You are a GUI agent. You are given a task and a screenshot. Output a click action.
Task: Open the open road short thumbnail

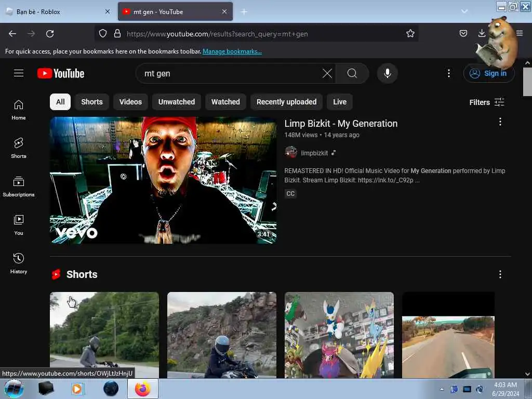coord(448,335)
